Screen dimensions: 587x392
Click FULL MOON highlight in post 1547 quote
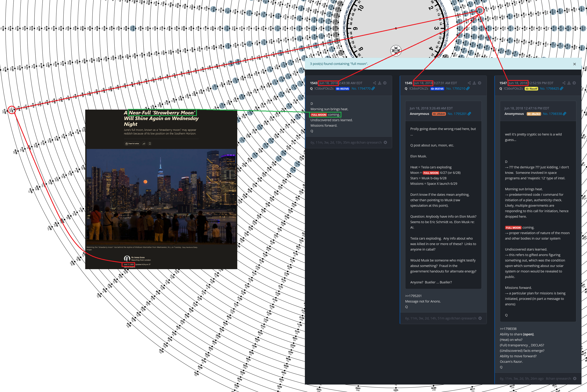513,227
